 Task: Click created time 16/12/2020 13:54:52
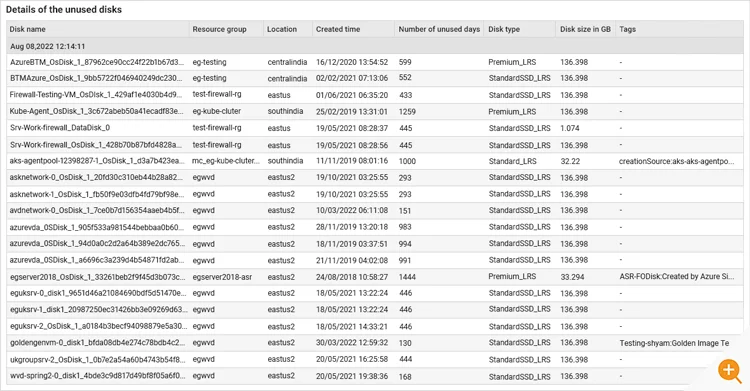tap(352, 62)
